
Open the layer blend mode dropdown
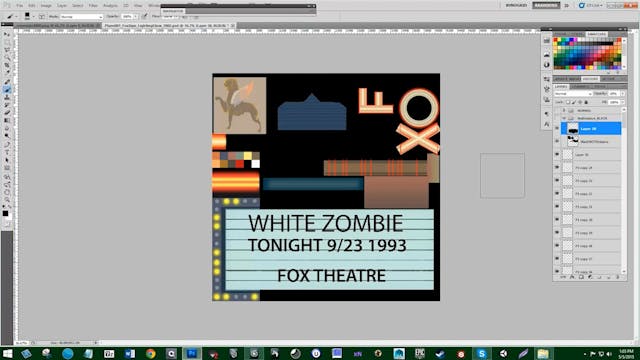(573, 93)
